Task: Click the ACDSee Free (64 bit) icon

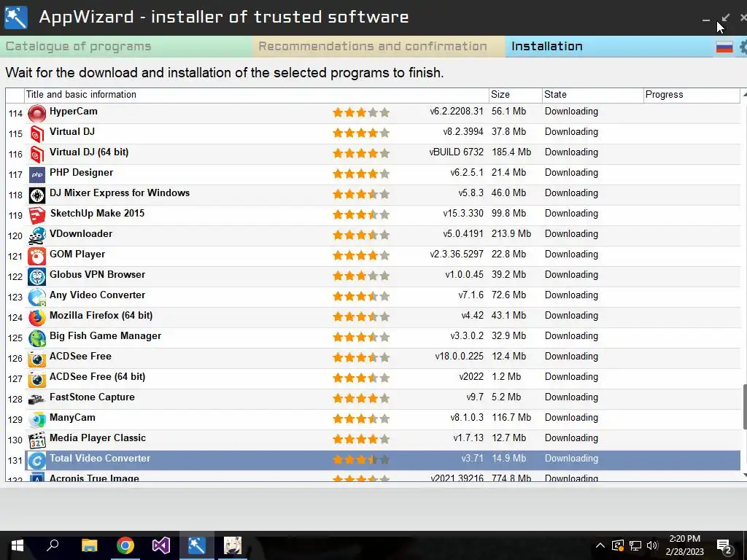Action: click(x=36, y=379)
